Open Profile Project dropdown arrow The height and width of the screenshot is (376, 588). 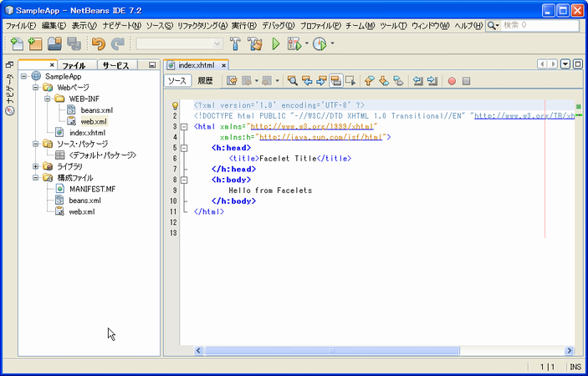click(x=332, y=43)
